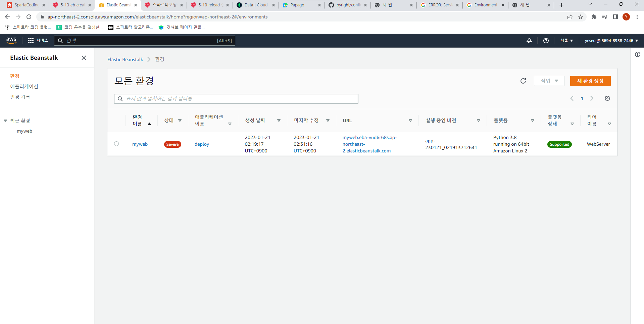644x324 pixels.
Task: Open a new browser tab
Action: [561, 5]
